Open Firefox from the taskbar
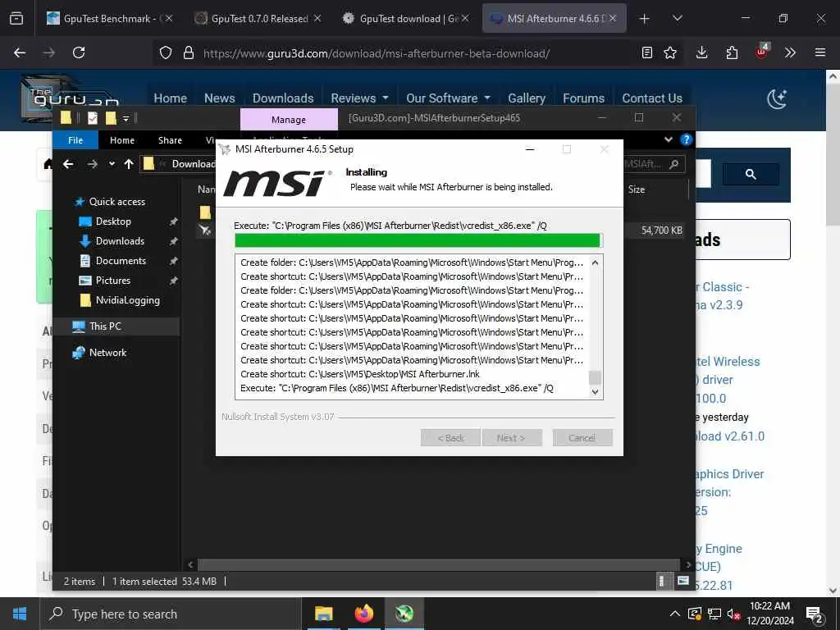 [x=363, y=614]
